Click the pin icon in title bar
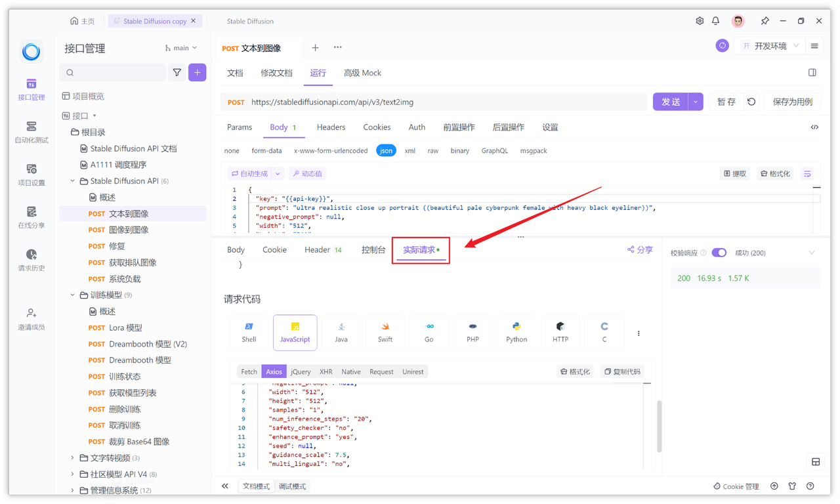The width and height of the screenshot is (840, 504). [x=765, y=21]
